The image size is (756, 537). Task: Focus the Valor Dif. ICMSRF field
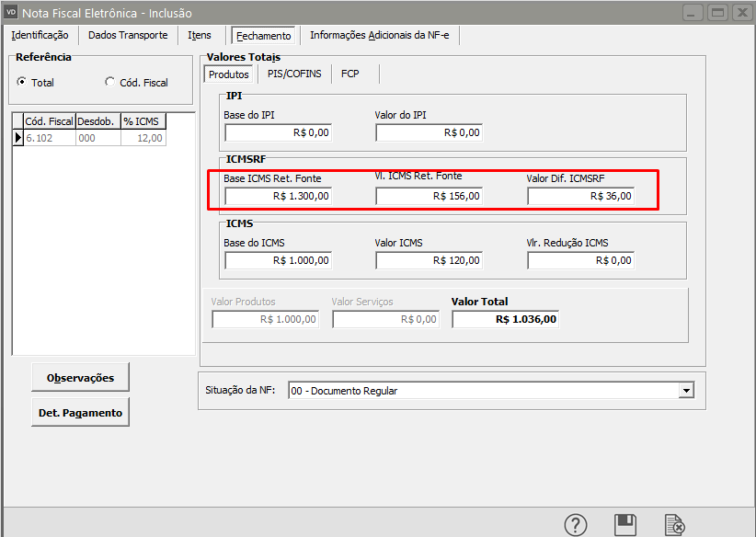point(580,196)
